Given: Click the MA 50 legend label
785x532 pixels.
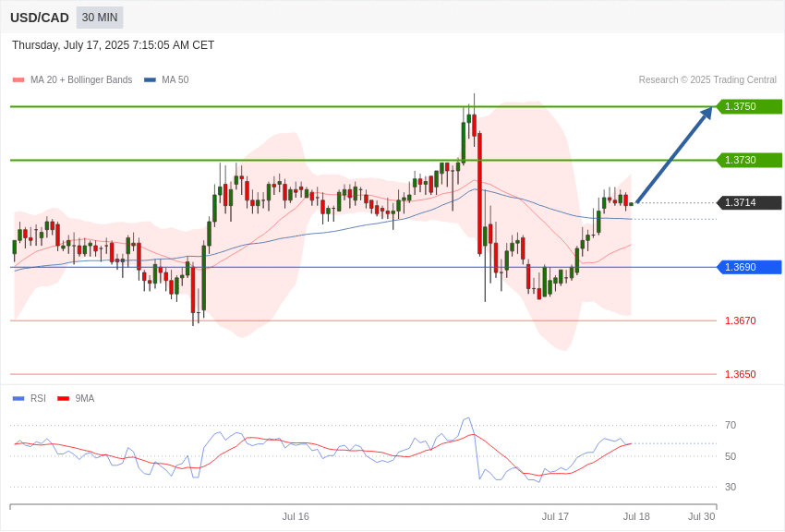Looking at the screenshot, I should tap(175, 79).
